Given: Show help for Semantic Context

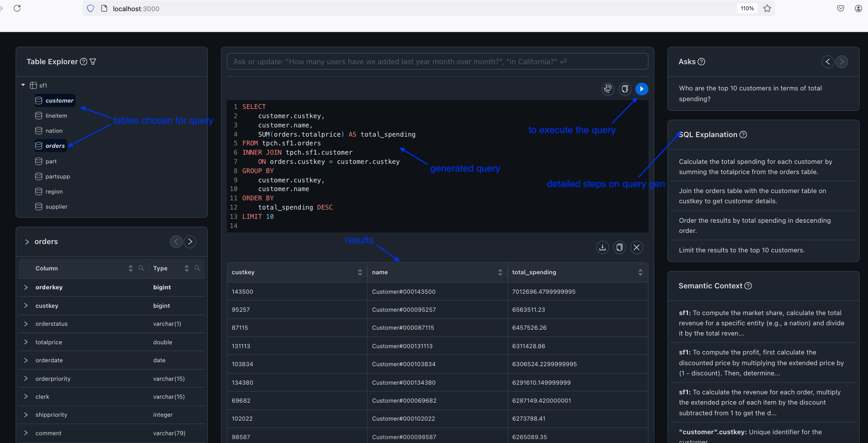Looking at the screenshot, I should (748, 286).
